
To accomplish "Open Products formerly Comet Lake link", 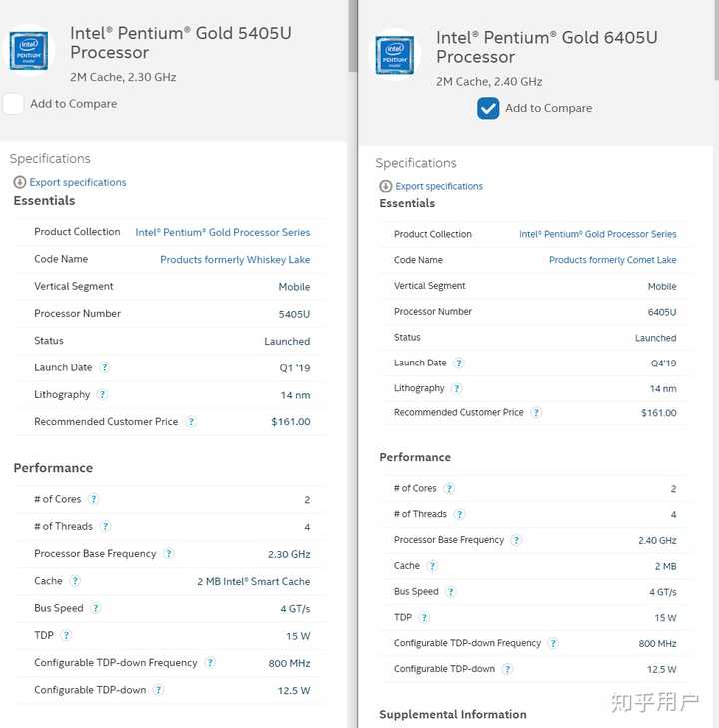I will (612, 260).
